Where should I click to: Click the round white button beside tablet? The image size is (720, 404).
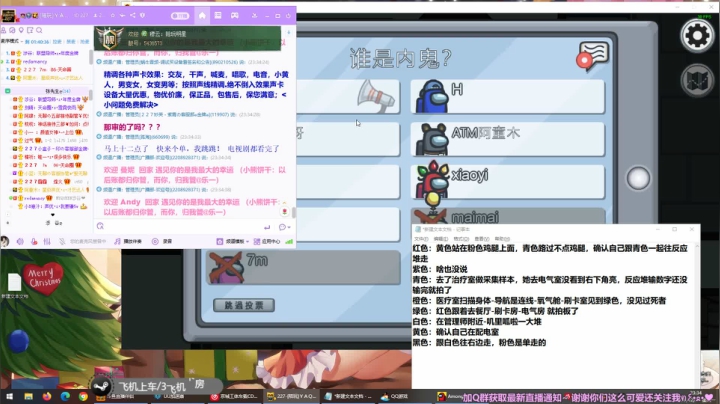pos(638,178)
